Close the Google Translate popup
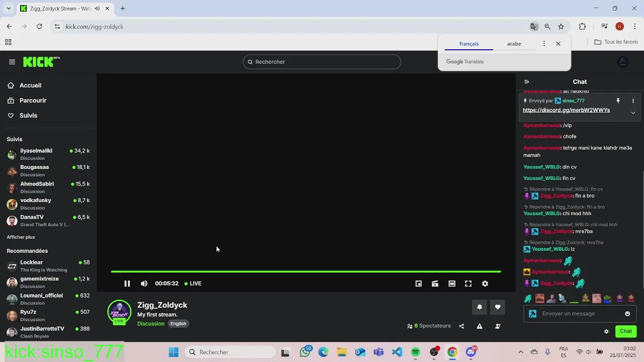This screenshot has width=644, height=362. point(558,44)
